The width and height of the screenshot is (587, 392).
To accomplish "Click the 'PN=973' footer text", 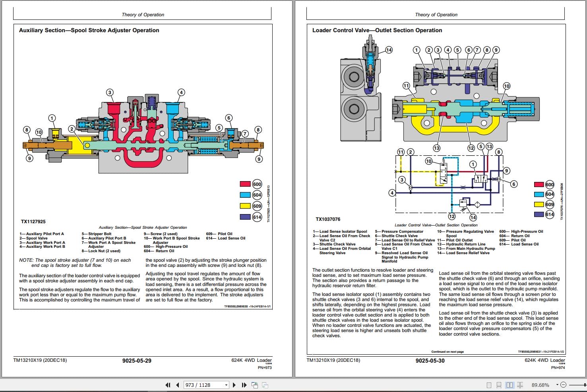I will click(x=265, y=367).
